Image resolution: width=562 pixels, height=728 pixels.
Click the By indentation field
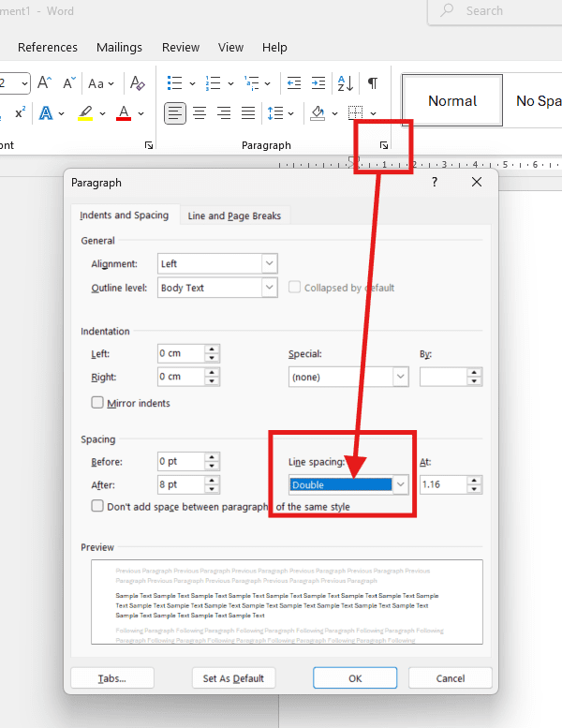click(443, 377)
